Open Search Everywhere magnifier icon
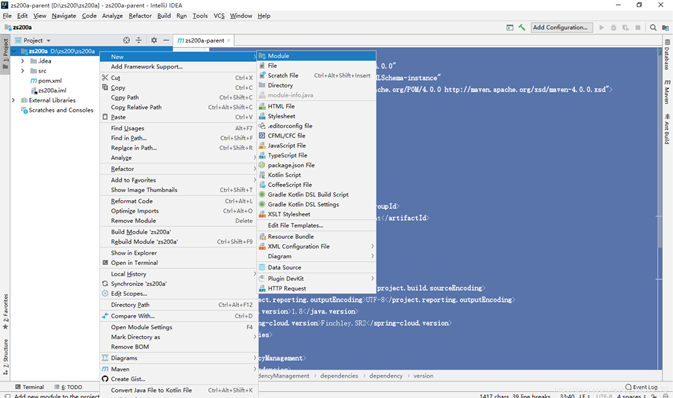This screenshot has height=398, width=673. (x=653, y=27)
